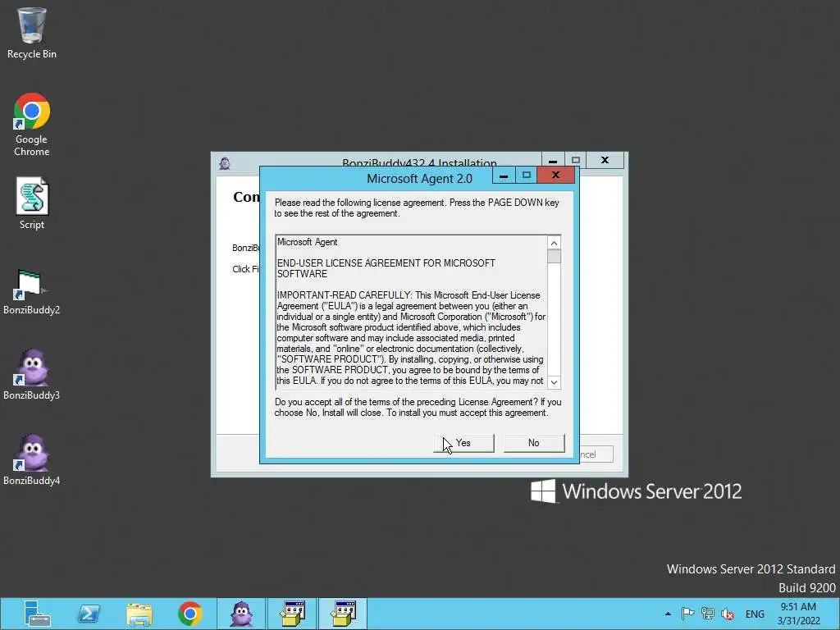
Task: Switch to BonziBuddy in the taskbar
Action: point(241,614)
